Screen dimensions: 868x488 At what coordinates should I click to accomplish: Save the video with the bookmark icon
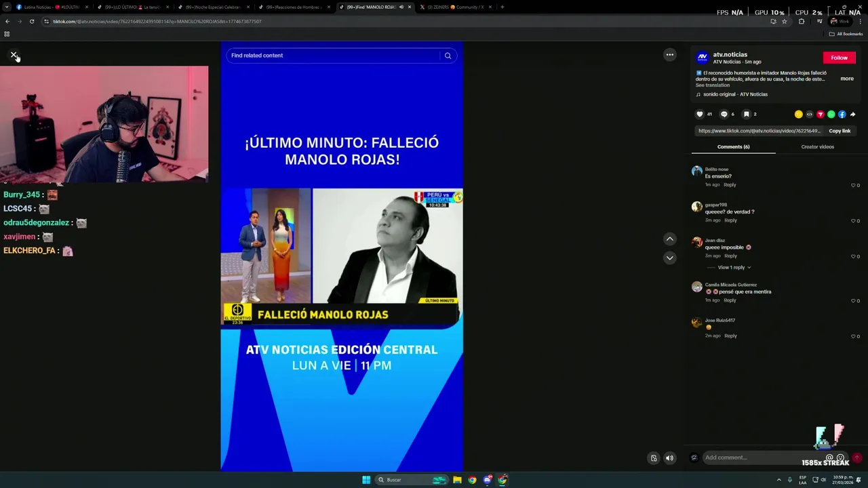[746, 115]
